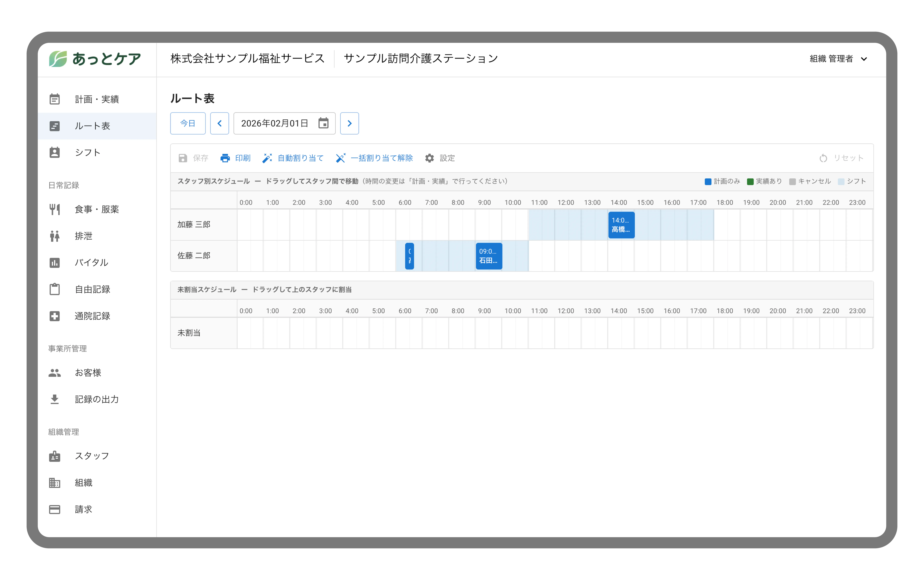Run 自動割り当て auto assignment
This screenshot has width=924, height=580.
pos(293,158)
